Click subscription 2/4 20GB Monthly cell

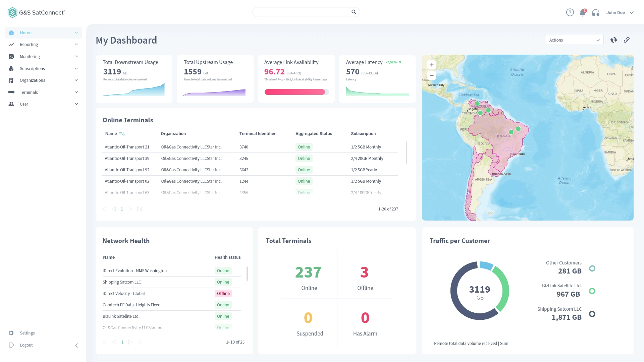[x=367, y=158]
